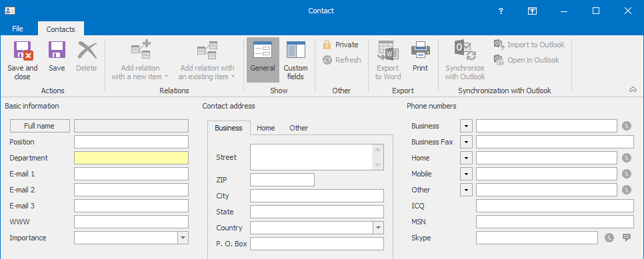Click the Street scrollbar down arrow
Viewport: 644px width, 259px height.
[x=378, y=164]
